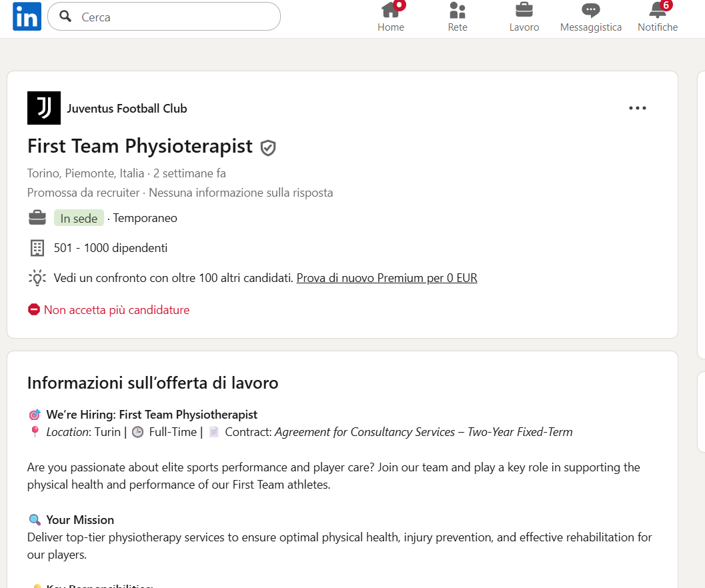Open the Notifiche bell icon
This screenshot has height=588, width=705.
click(658, 9)
